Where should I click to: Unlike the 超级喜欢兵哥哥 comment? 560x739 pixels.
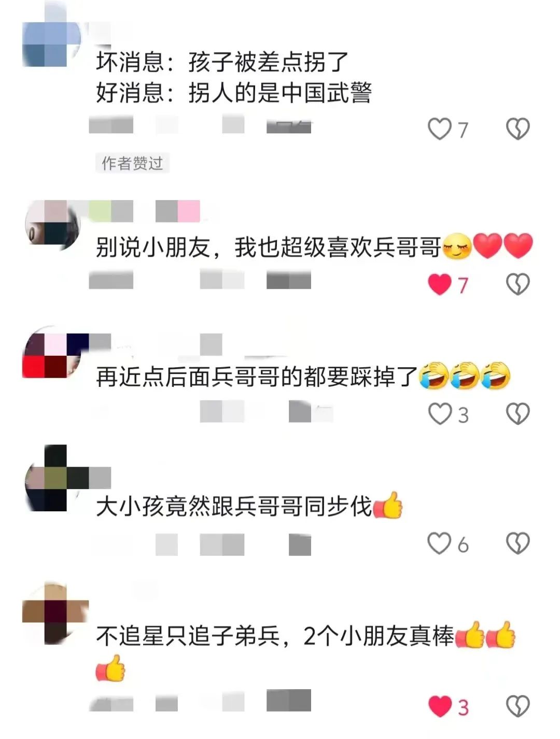point(440,284)
